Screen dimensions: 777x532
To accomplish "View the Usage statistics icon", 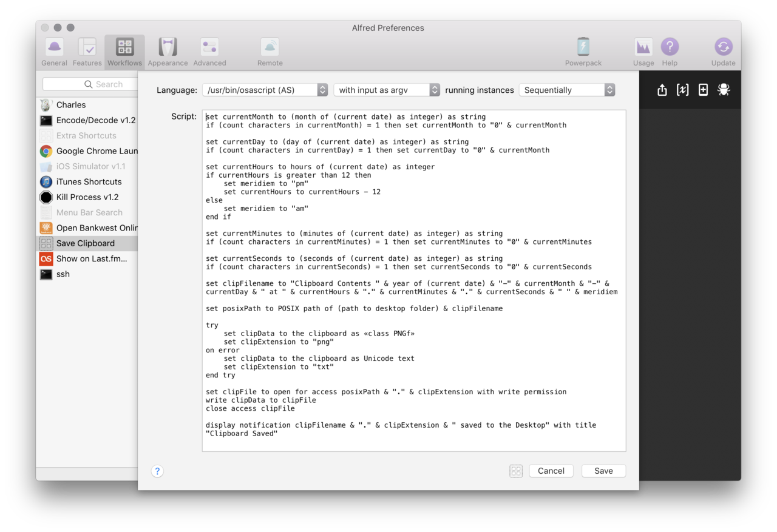I will (643, 52).
